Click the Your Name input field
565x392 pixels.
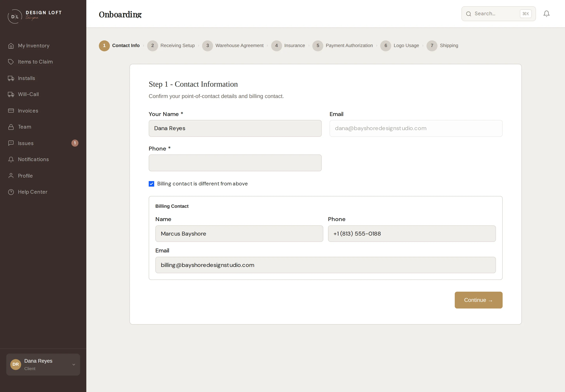[x=235, y=128]
